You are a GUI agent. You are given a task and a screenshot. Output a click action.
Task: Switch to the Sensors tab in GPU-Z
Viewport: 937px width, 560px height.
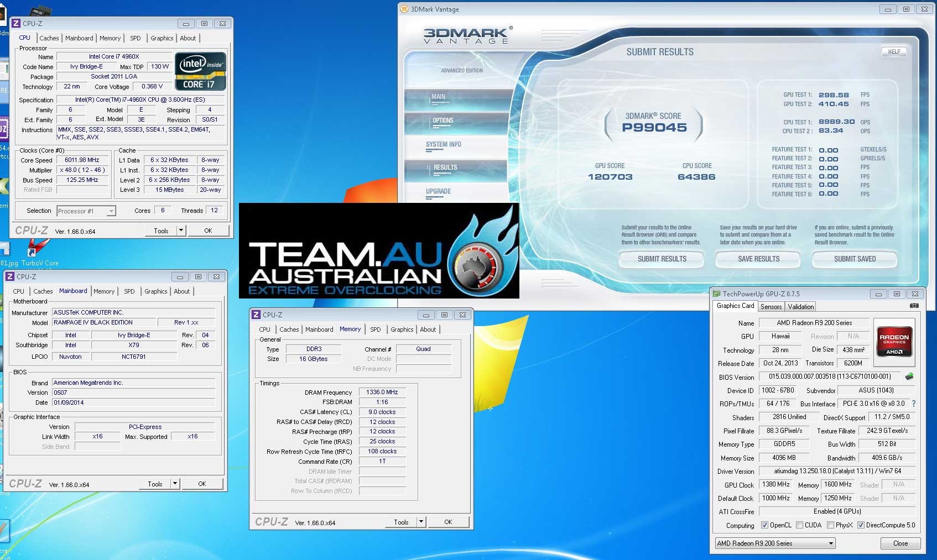(x=771, y=307)
